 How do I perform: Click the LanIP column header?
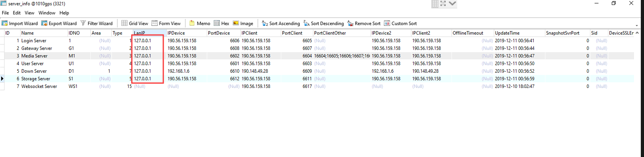[x=149, y=33]
